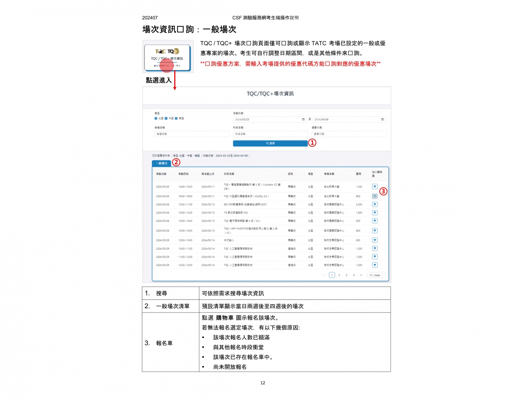Open the 10 / page size dropdown
Viewport: 532px width, 399px height.
[376, 275]
